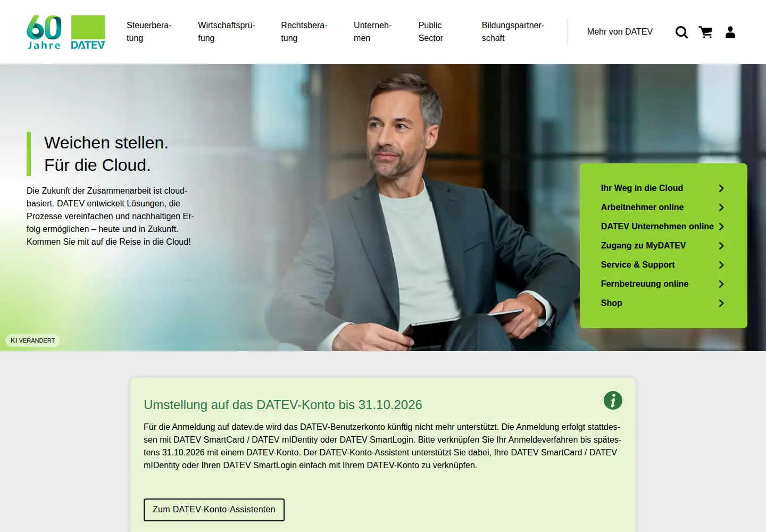This screenshot has width=766, height=532.
Task: Click chevron beside DATEV Unternehmen online
Action: [x=721, y=227]
